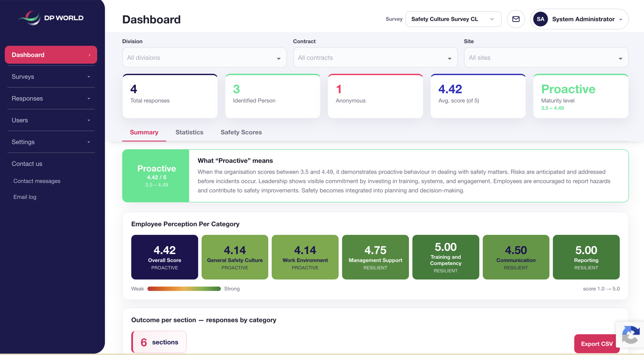Viewport: 644px width, 355px height.
Task: Click the Weak to Strong gradient bar
Action: tap(184, 289)
